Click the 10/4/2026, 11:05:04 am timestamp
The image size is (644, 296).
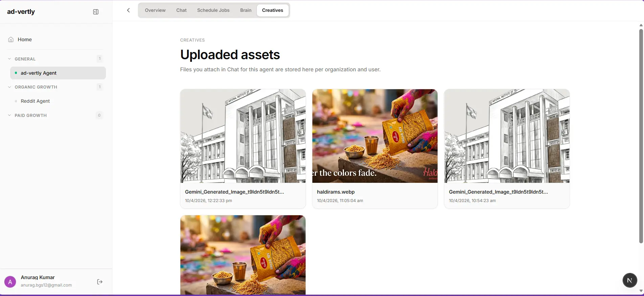[x=340, y=201]
